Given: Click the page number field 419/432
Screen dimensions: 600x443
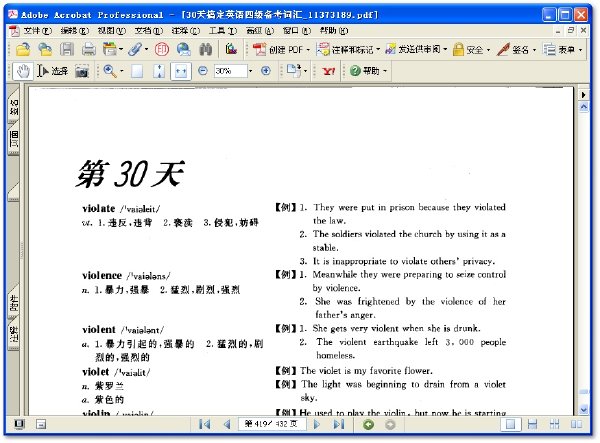Looking at the screenshot, I should 272,424.
